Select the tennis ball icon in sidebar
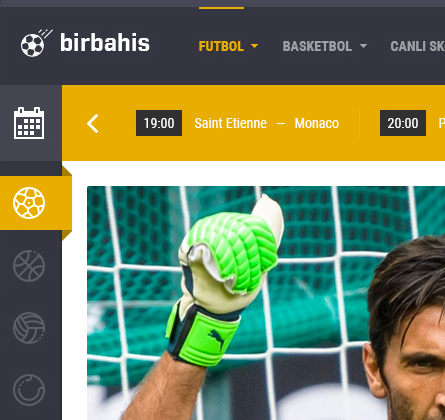The width and height of the screenshot is (445, 420). pyautogui.click(x=29, y=390)
